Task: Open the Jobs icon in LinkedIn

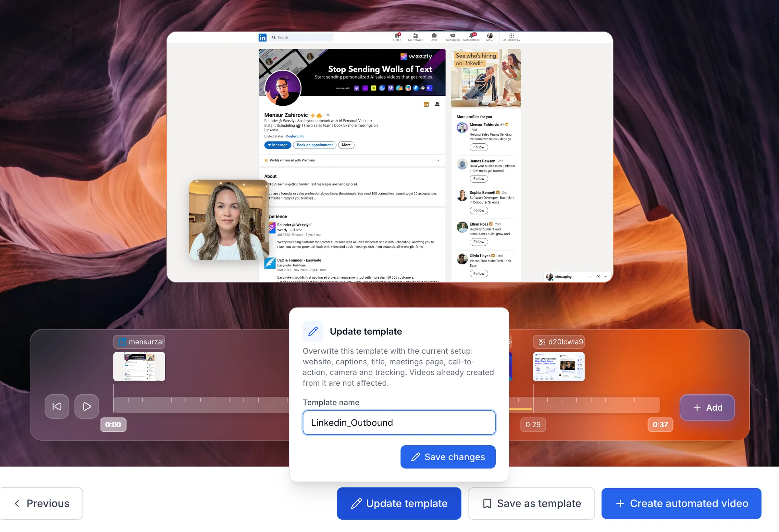Action: coord(434,37)
